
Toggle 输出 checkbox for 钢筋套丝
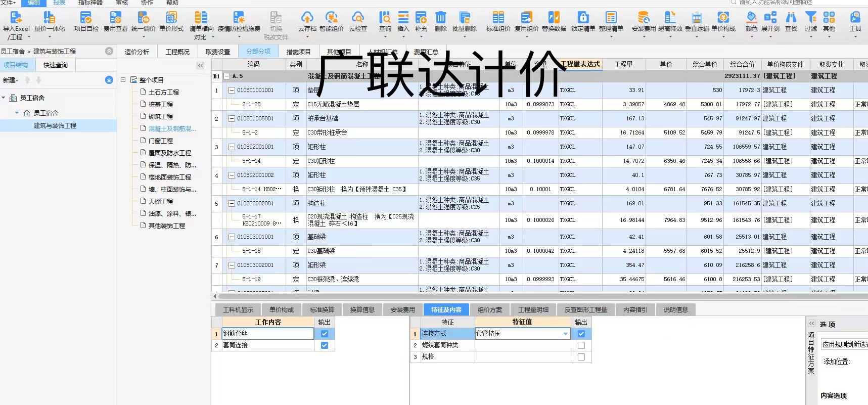click(x=325, y=334)
